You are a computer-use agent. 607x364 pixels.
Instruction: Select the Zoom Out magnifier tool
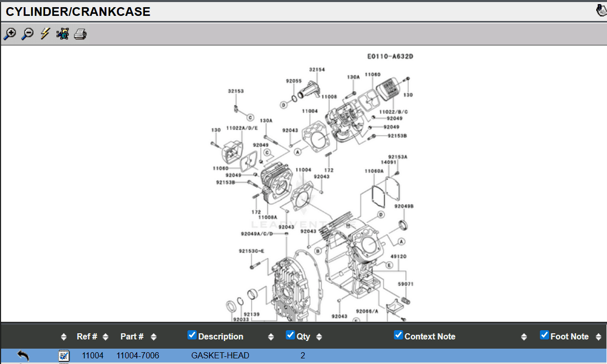pos(27,34)
